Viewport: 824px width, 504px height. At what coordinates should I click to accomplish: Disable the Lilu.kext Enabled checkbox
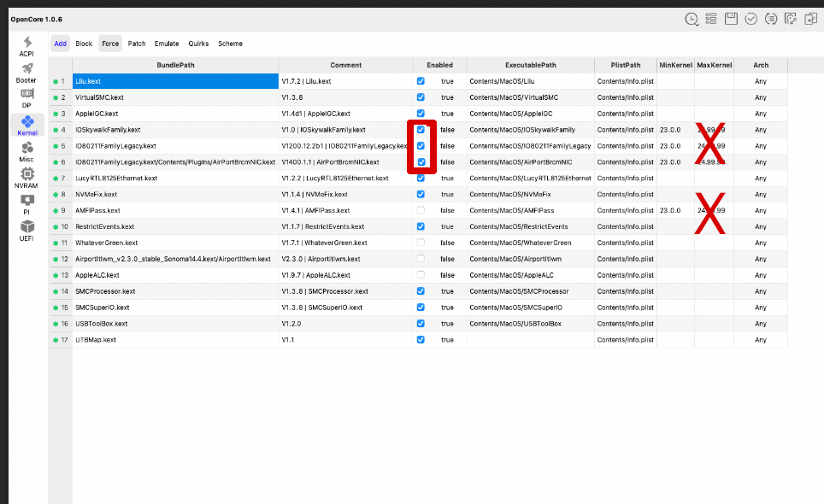(x=421, y=81)
